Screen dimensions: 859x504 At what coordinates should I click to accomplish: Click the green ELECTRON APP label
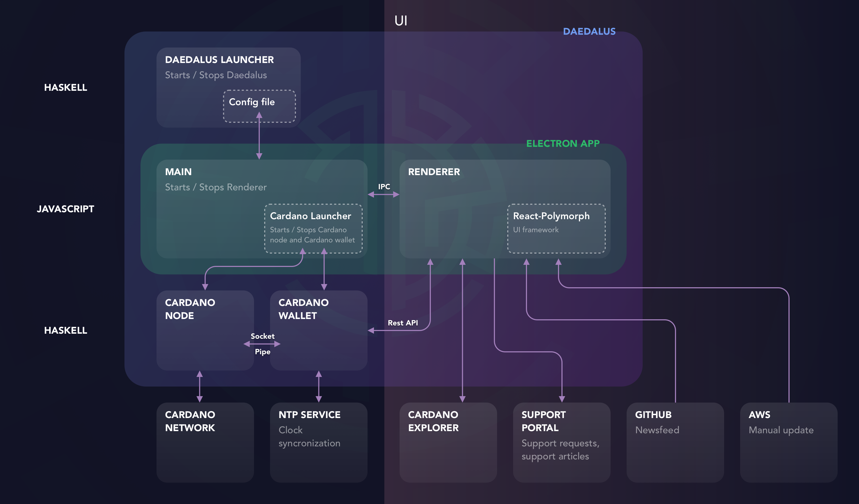pyautogui.click(x=563, y=143)
